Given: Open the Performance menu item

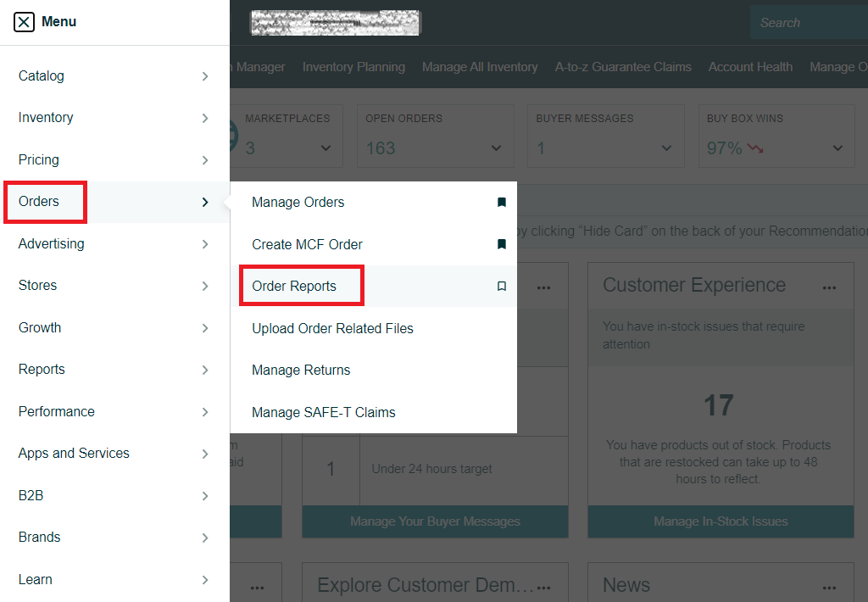Looking at the screenshot, I should (56, 411).
